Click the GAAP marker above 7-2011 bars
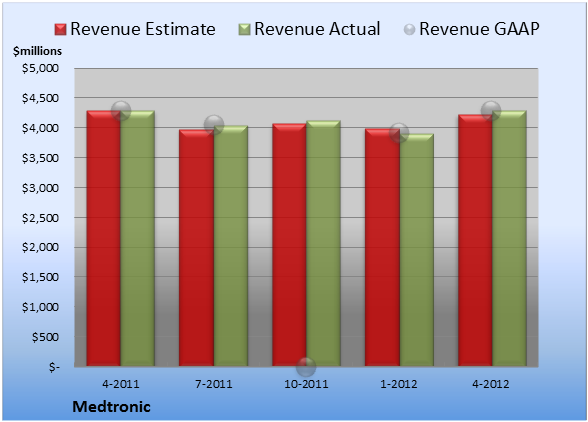The height and width of the screenshot is (422, 588). coord(214,125)
